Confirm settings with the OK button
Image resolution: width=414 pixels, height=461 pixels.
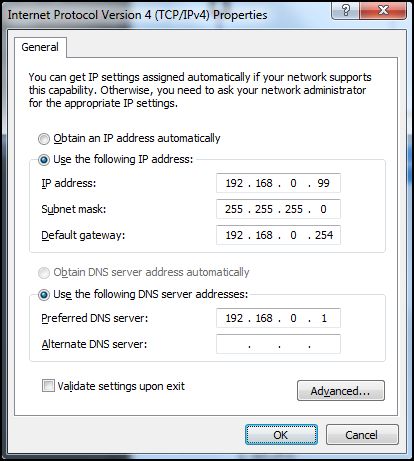[281, 435]
